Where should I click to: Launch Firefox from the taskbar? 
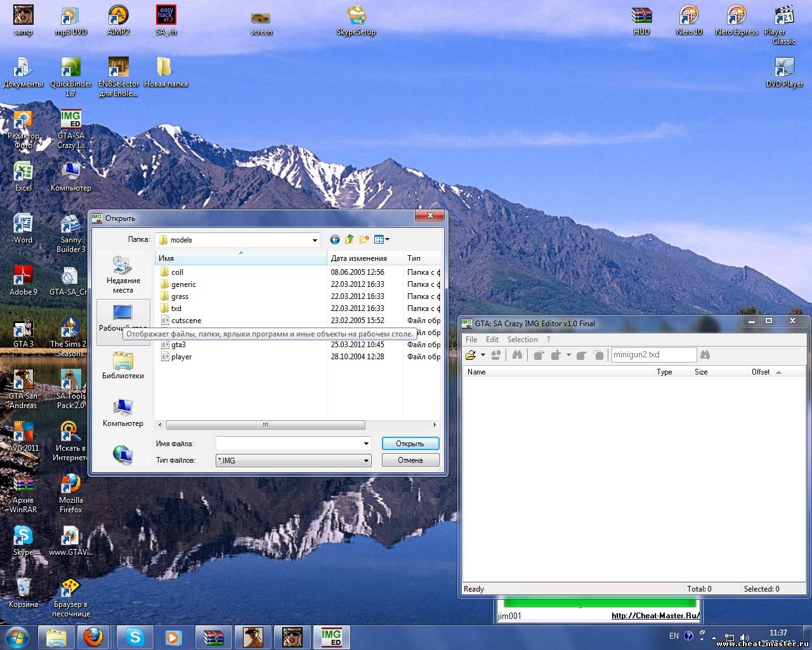coord(93,637)
